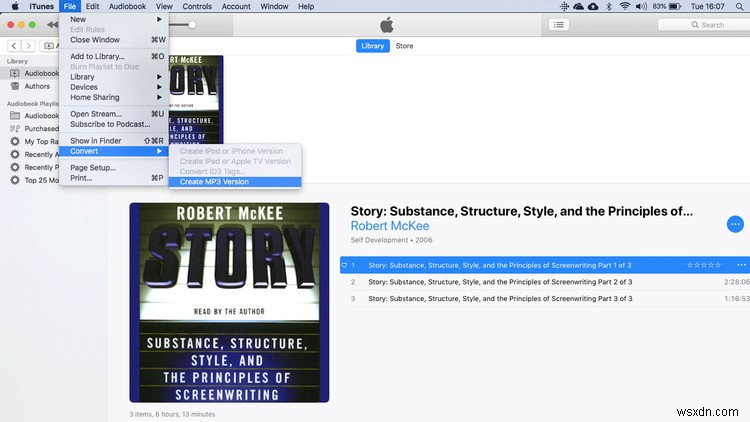Click the audiobook title heading
This screenshot has width=750, height=422.
click(x=521, y=211)
